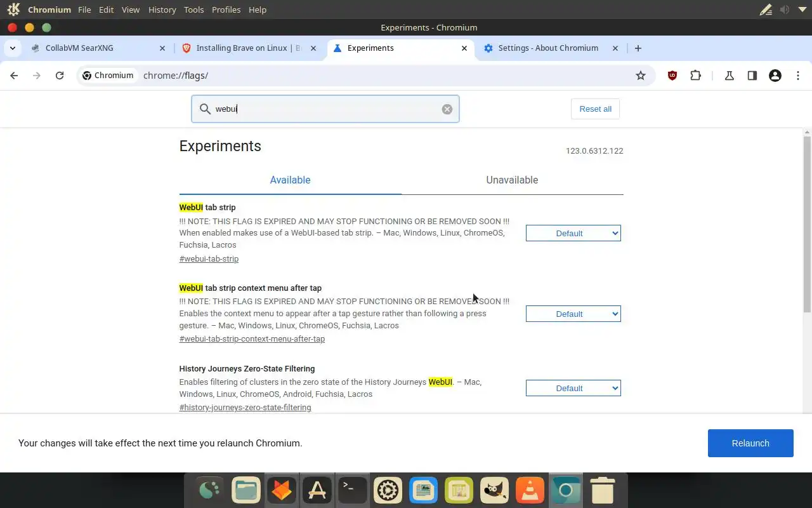Open the Chromium application menu

pyautogui.click(x=49, y=10)
